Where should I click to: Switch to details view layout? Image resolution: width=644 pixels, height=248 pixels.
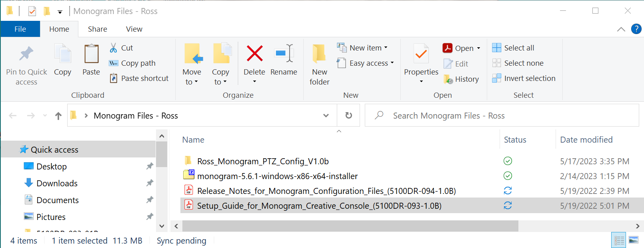pyautogui.click(x=619, y=240)
